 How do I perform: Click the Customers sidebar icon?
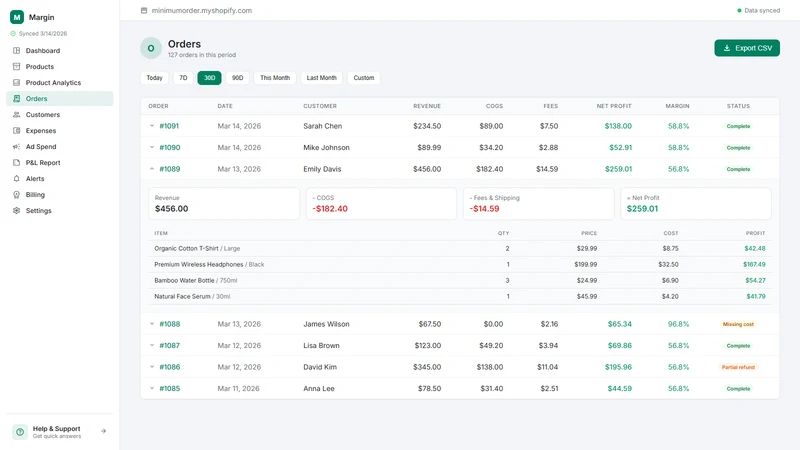tap(16, 115)
